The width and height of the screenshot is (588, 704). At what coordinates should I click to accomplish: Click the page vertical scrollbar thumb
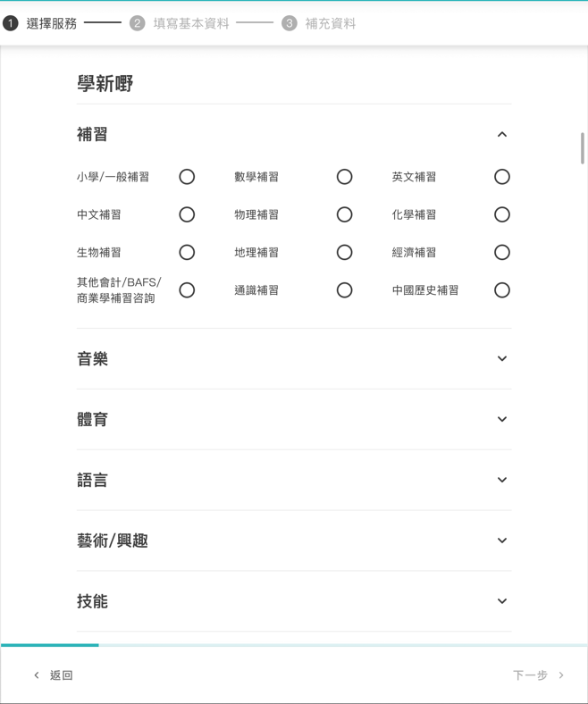583,148
